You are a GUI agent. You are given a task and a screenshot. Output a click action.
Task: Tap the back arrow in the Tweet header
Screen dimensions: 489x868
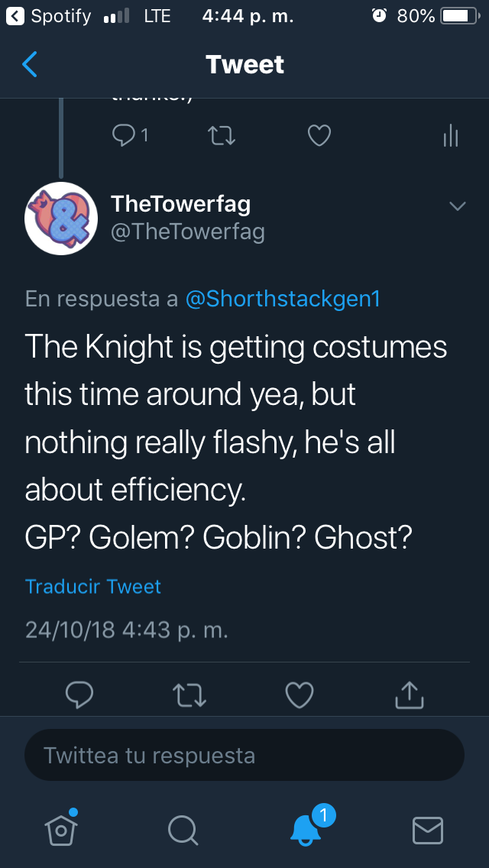click(30, 64)
